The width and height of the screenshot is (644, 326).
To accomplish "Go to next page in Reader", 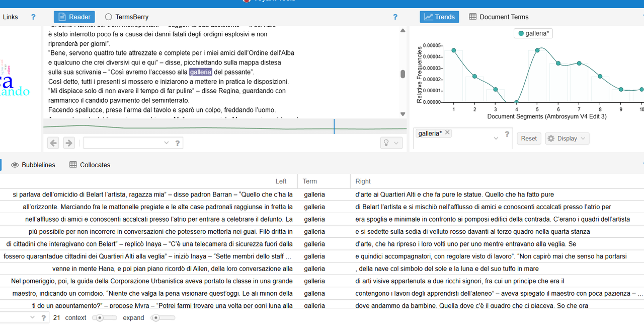I will 69,143.
